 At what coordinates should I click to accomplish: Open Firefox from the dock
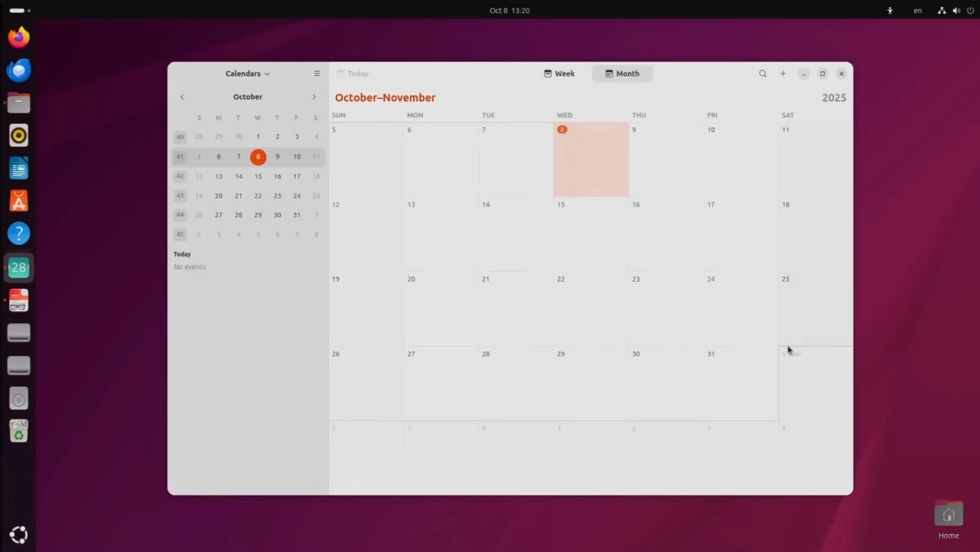[x=19, y=38]
